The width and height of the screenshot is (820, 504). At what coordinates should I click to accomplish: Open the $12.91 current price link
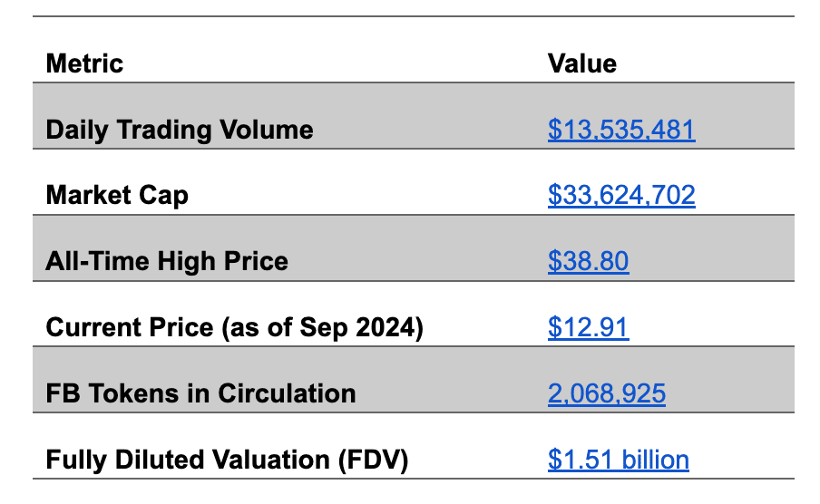click(x=588, y=327)
